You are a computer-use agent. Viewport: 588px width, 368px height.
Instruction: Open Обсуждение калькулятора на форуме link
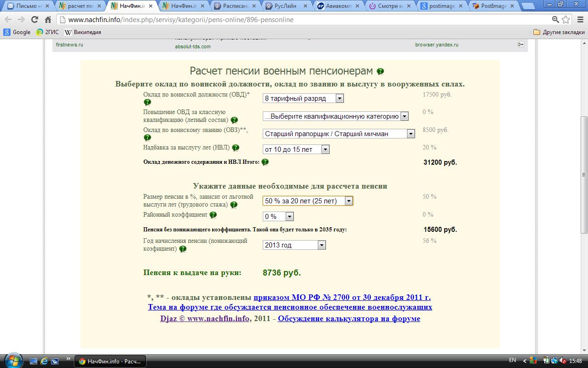(349, 318)
